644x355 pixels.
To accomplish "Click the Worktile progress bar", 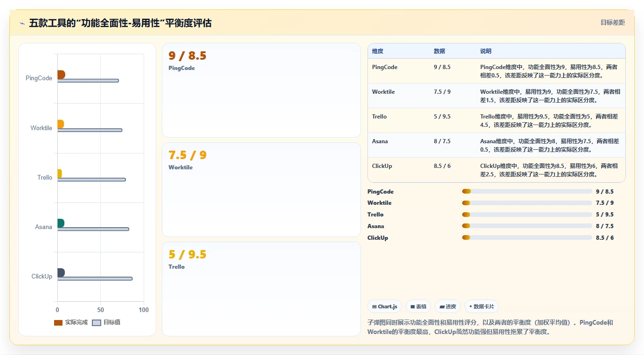I will tap(527, 203).
